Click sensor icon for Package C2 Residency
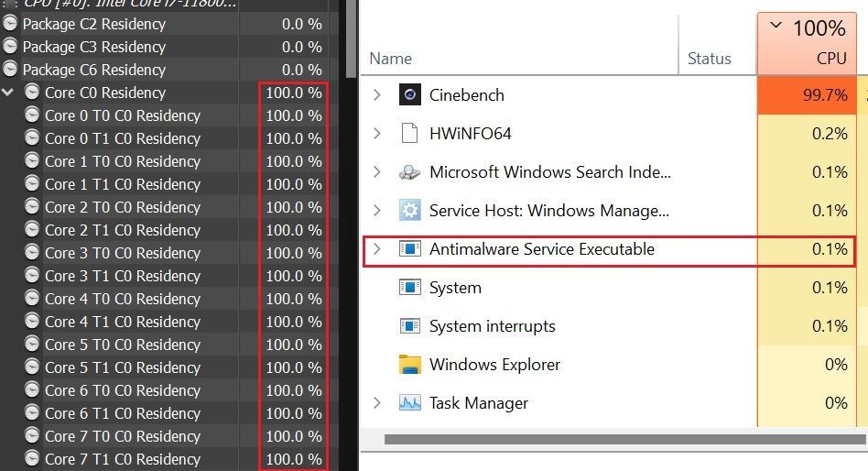 pos(10,23)
